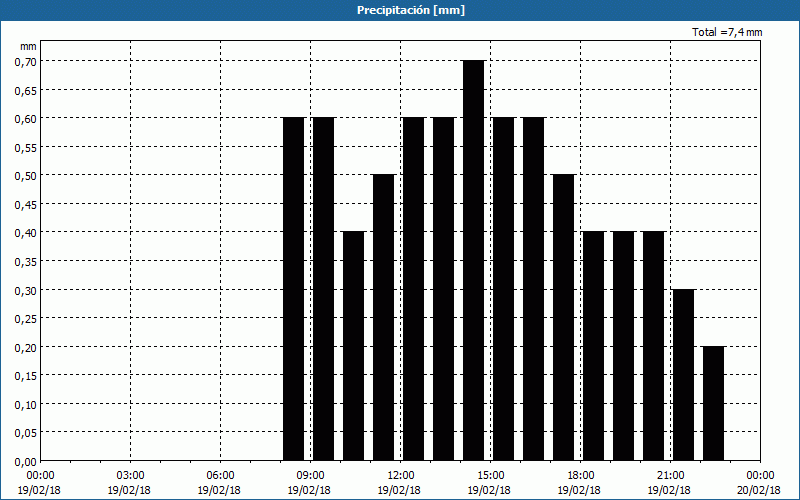Image resolution: width=800 pixels, height=500 pixels.
Task: Click the y-axis value 0,20
Action: click(26, 347)
